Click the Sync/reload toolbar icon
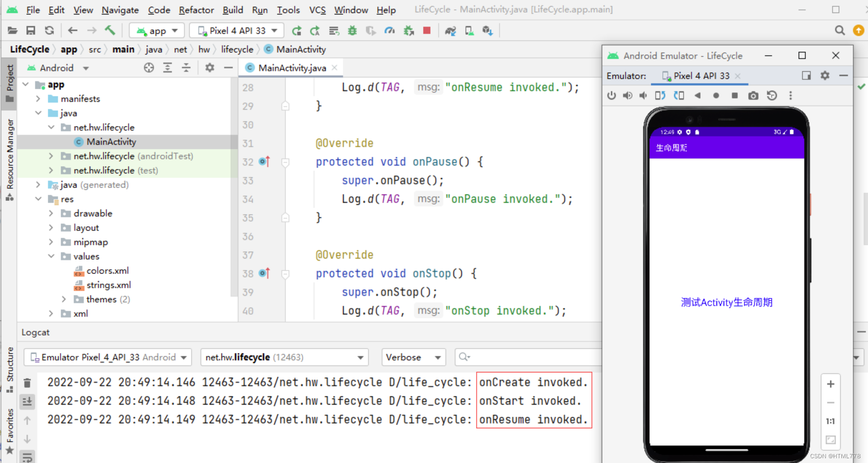Screen dimensions: 868x463 49,31
